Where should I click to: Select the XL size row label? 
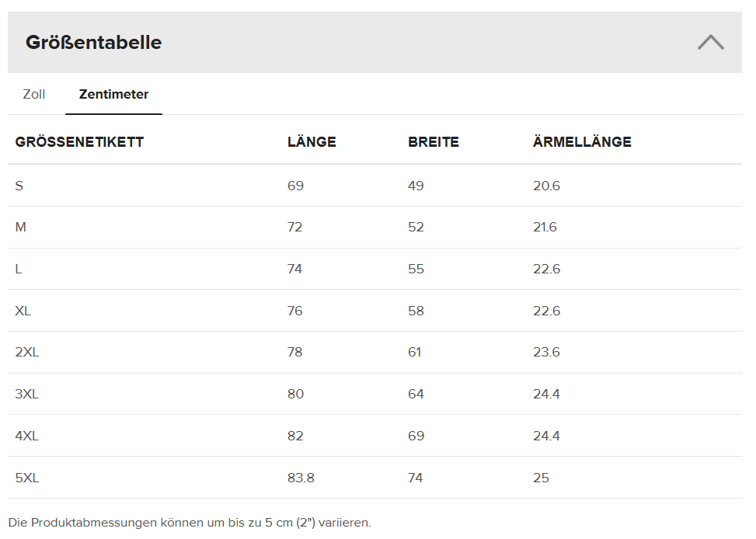click(x=23, y=311)
